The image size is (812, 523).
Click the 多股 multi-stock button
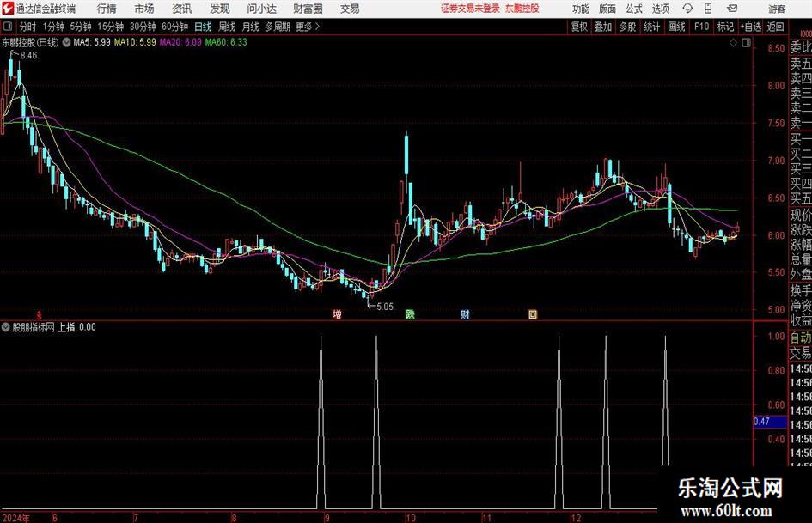[x=627, y=27]
